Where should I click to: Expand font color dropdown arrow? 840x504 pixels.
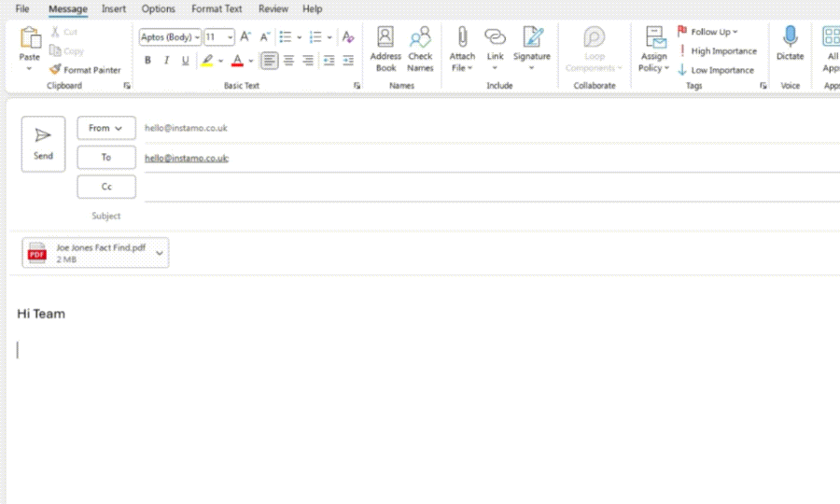click(251, 61)
